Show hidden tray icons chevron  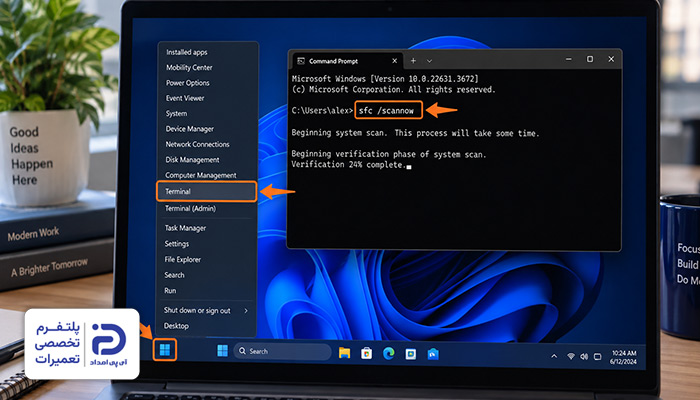554,356
